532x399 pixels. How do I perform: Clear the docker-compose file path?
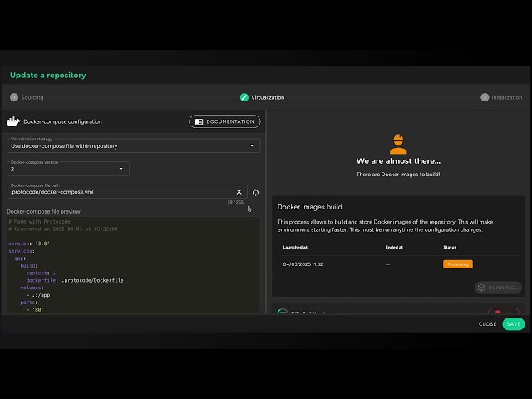pos(239,192)
